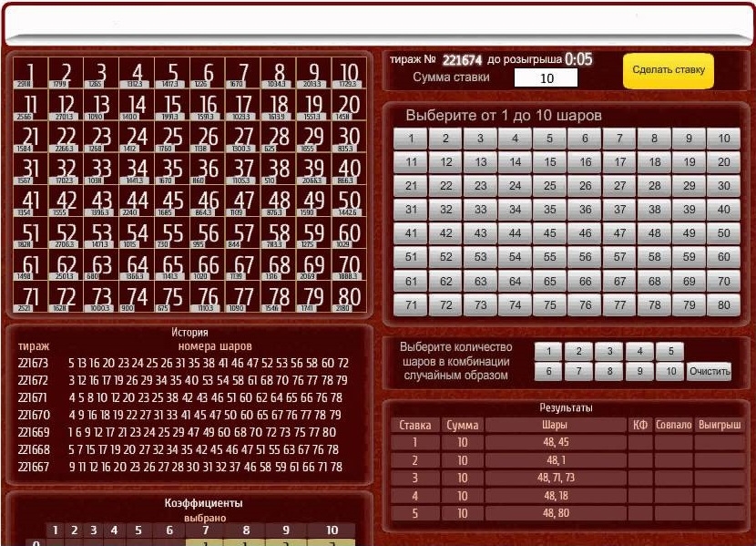Set random ball count to 1
756x546 pixels.
click(548, 351)
